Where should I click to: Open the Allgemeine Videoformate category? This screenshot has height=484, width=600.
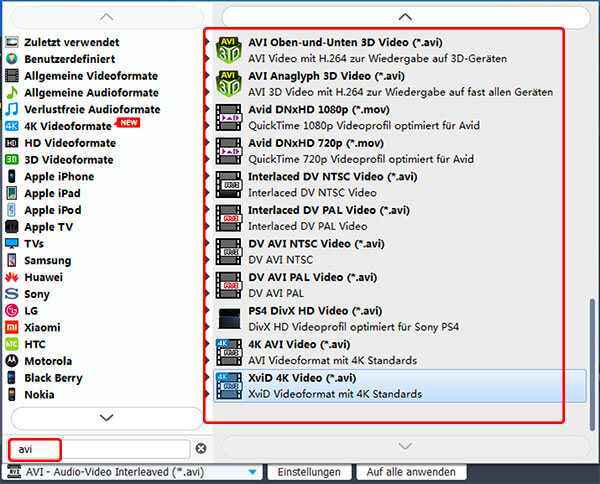pos(91,76)
